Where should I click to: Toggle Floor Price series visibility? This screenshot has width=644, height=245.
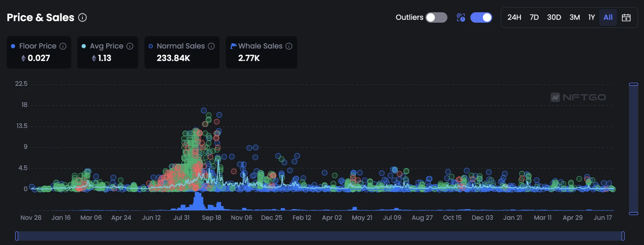38,46
